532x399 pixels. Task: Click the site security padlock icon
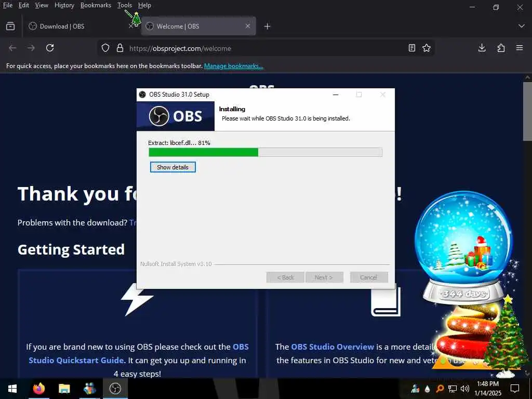coord(120,48)
